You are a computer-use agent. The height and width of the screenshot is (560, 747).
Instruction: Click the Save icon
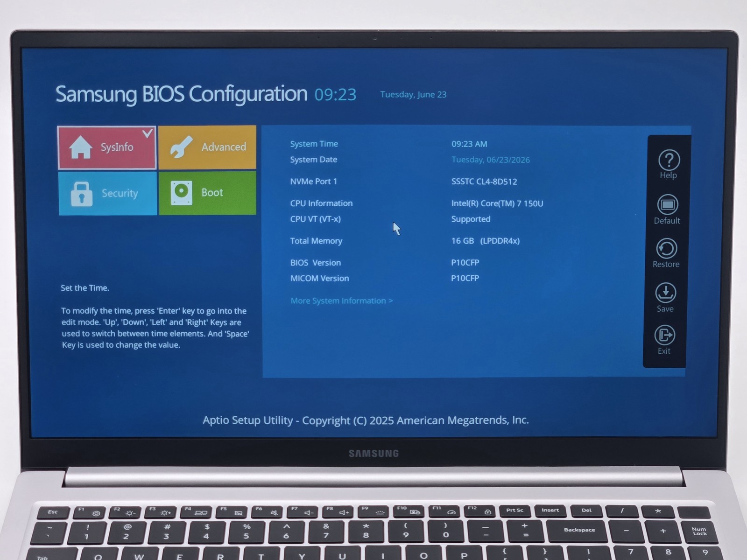click(665, 293)
